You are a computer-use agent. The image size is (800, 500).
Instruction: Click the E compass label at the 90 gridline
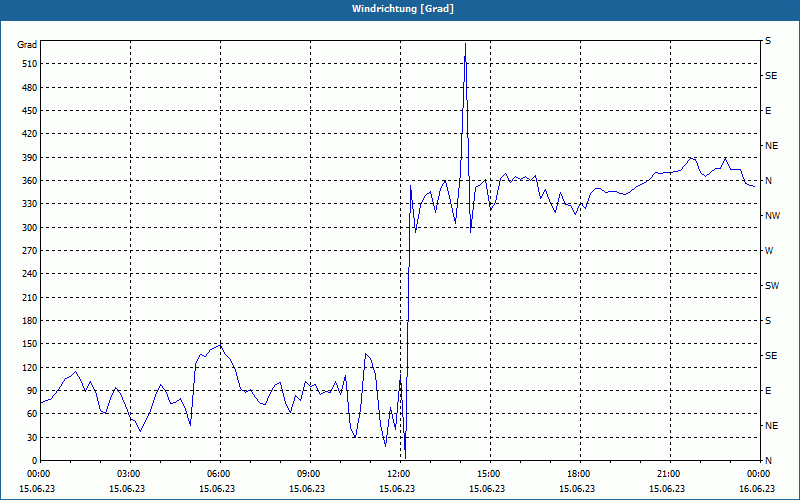coord(768,391)
